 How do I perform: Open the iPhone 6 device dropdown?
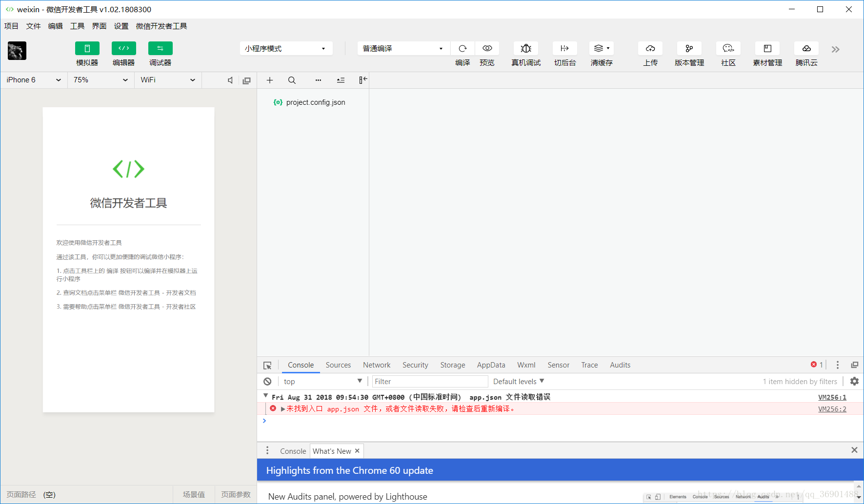pos(34,80)
